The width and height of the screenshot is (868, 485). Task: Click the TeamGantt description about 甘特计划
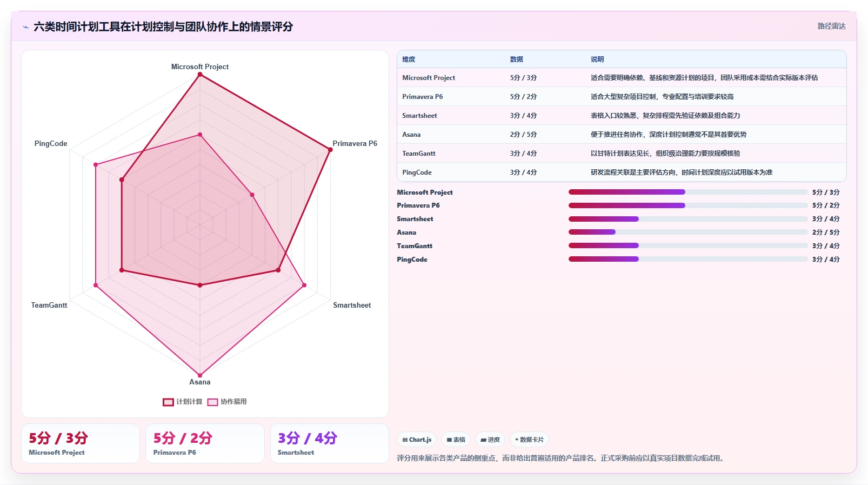[x=665, y=154]
